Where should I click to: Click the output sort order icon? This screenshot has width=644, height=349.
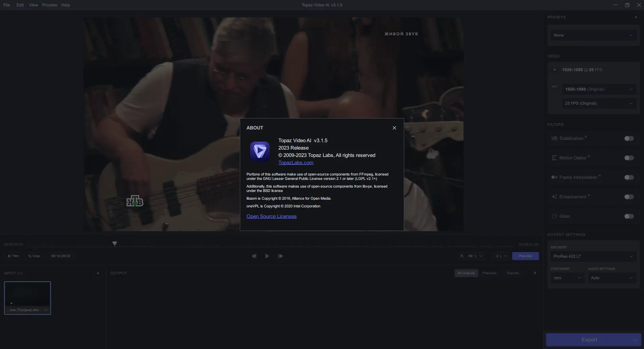pos(535,273)
